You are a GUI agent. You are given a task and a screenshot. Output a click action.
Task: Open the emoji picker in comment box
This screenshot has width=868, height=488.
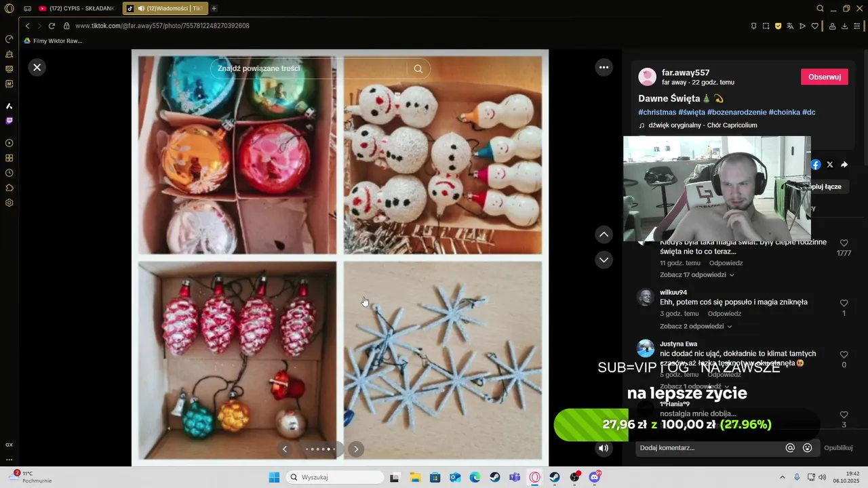807,448
